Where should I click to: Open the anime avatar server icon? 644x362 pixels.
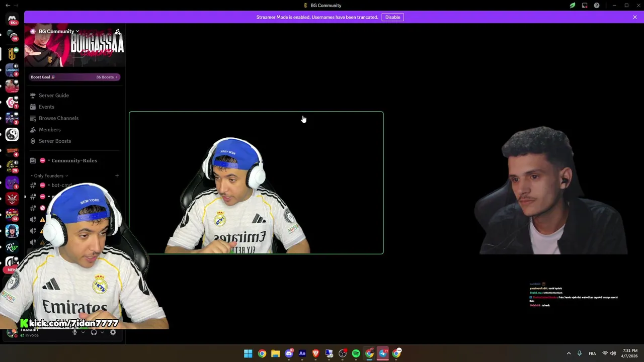tap(12, 231)
